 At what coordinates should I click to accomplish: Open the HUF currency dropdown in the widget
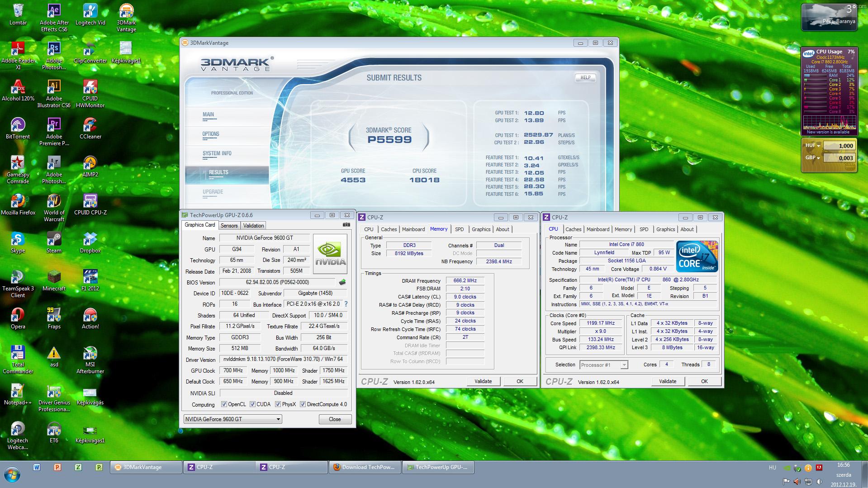[x=813, y=146]
